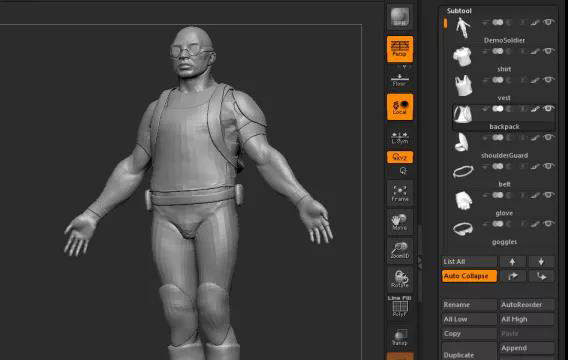Image resolution: width=568 pixels, height=360 pixels.
Task: Select the vest subtool thumbnail
Action: [x=463, y=85]
